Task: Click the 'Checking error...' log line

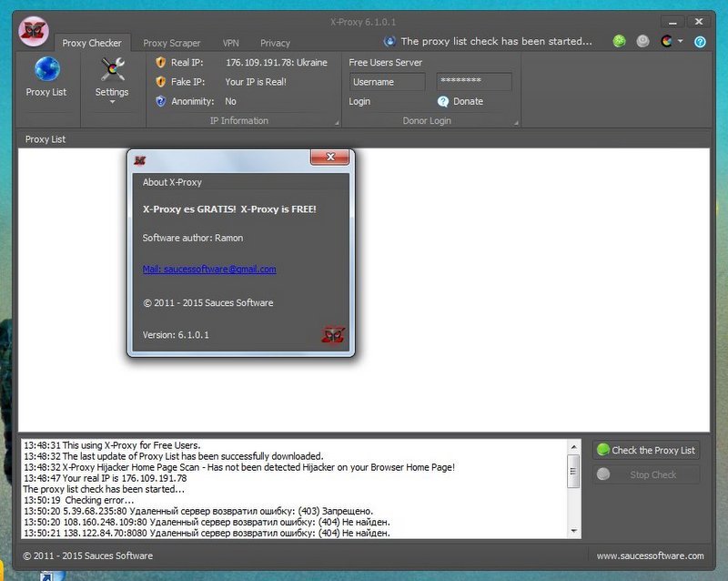Action: point(79,500)
